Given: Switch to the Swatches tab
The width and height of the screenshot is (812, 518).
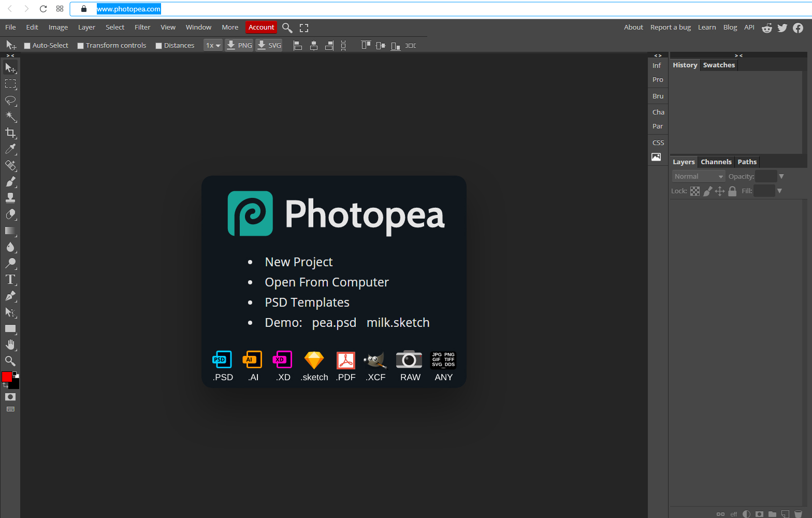Looking at the screenshot, I should 719,65.
